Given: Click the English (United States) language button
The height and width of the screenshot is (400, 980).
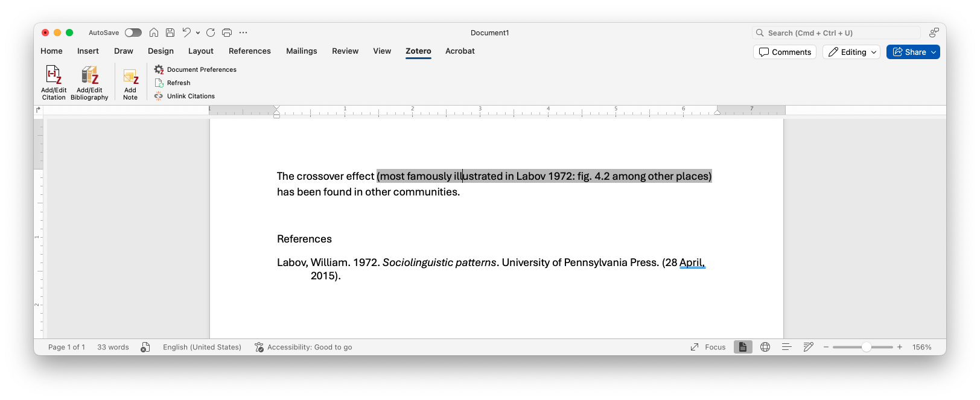Looking at the screenshot, I should (x=202, y=347).
